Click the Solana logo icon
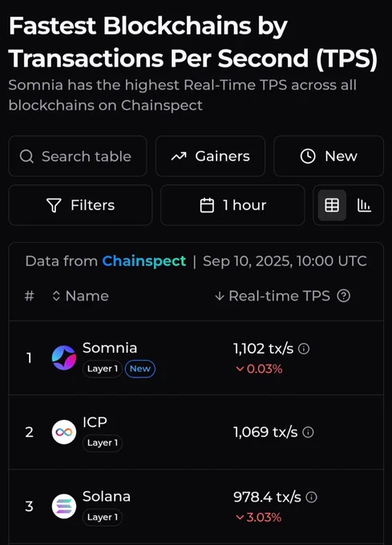392x545 pixels. [64, 506]
